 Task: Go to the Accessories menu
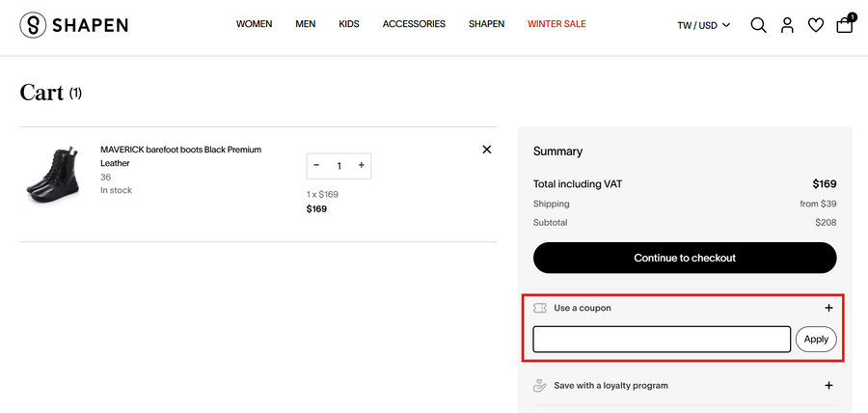pyautogui.click(x=414, y=24)
